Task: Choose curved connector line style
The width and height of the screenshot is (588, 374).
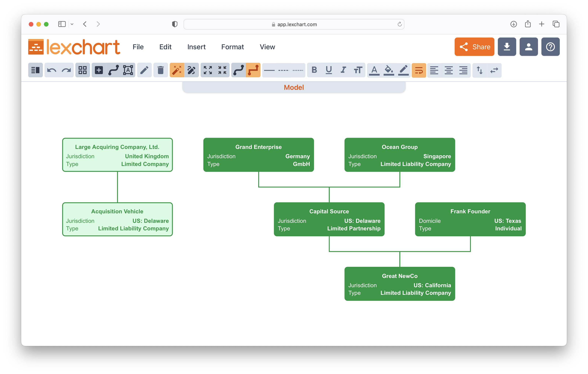Action: click(238, 70)
